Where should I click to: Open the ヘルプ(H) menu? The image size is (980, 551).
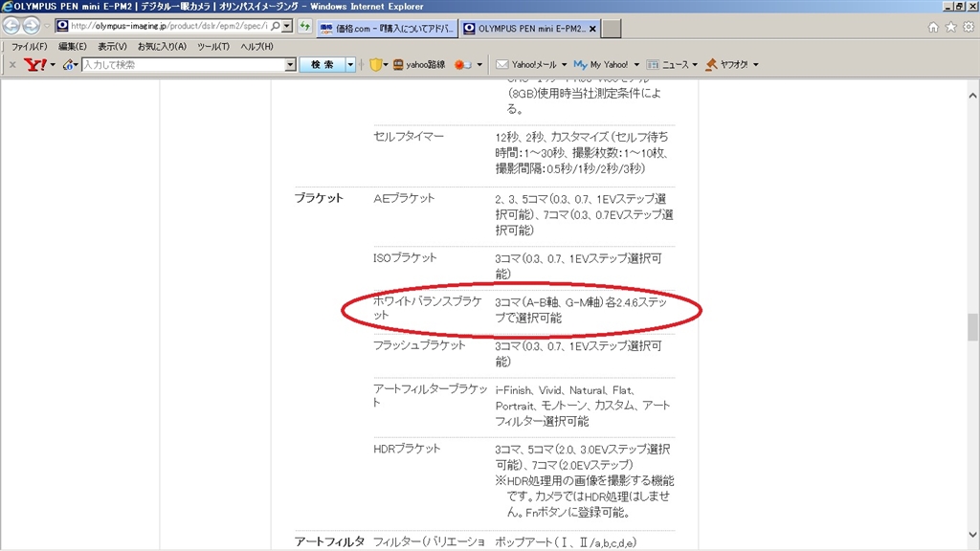256,47
